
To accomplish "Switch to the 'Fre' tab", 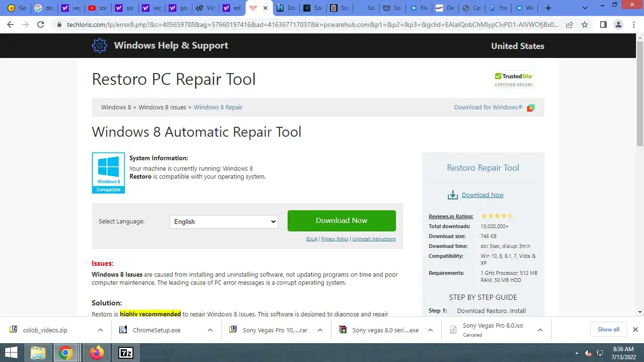I will (498, 8).
